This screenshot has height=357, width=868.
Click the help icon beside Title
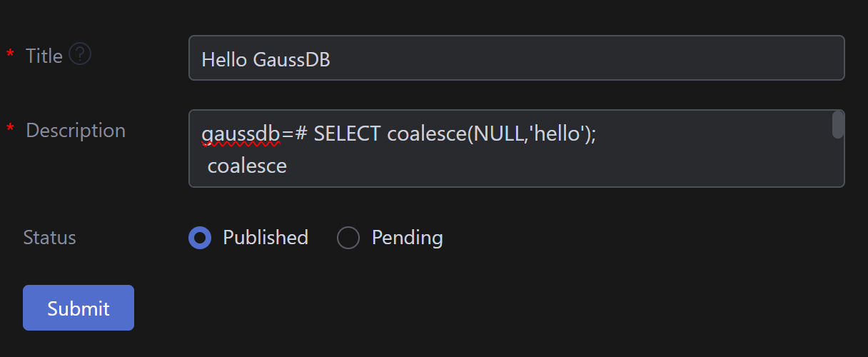(80, 54)
